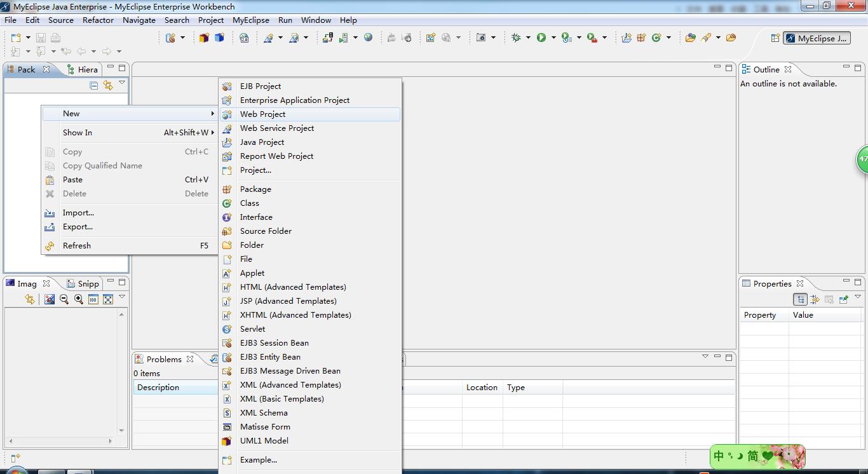Open the Run dropdown arrow
The height and width of the screenshot is (474, 868).
click(x=553, y=38)
